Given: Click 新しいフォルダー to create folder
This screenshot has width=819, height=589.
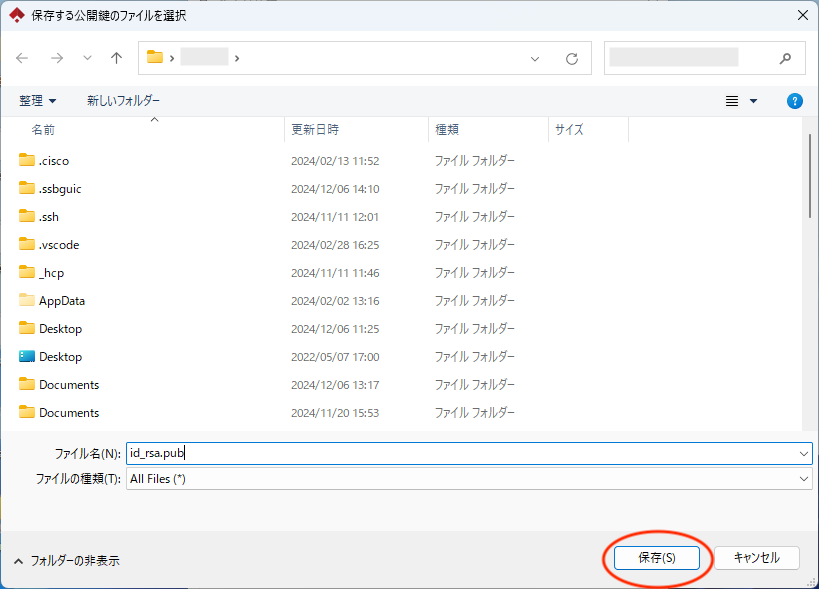Looking at the screenshot, I should click(123, 101).
